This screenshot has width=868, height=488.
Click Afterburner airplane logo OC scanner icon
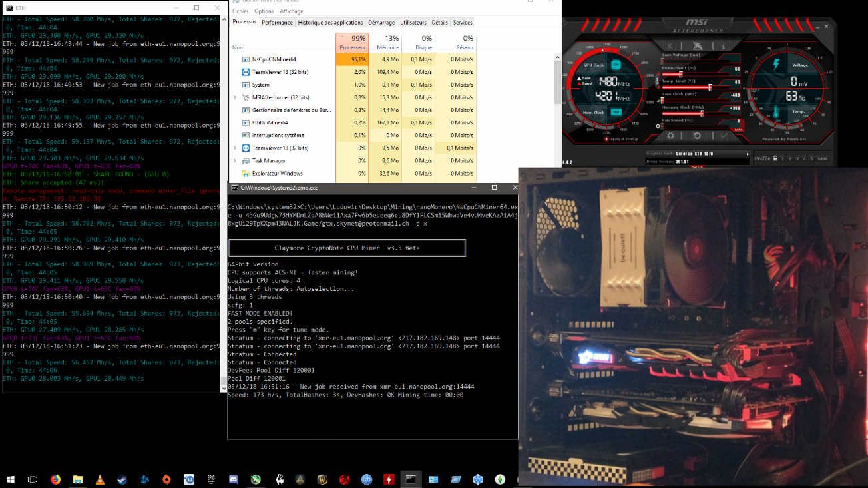[x=698, y=46]
